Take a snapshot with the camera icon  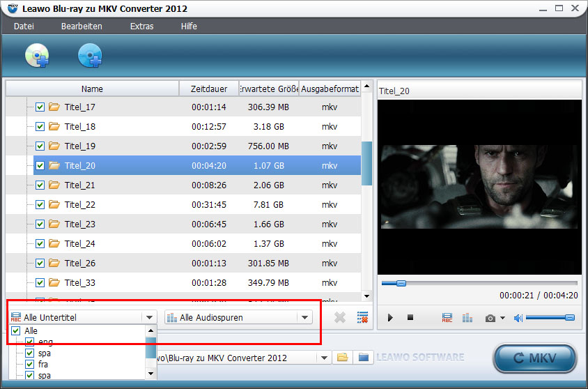(490, 318)
